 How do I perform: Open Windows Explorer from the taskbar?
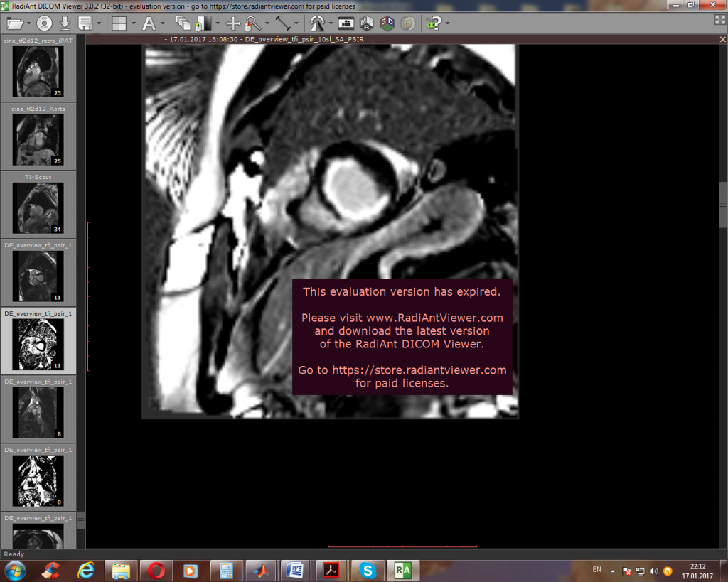click(121, 571)
